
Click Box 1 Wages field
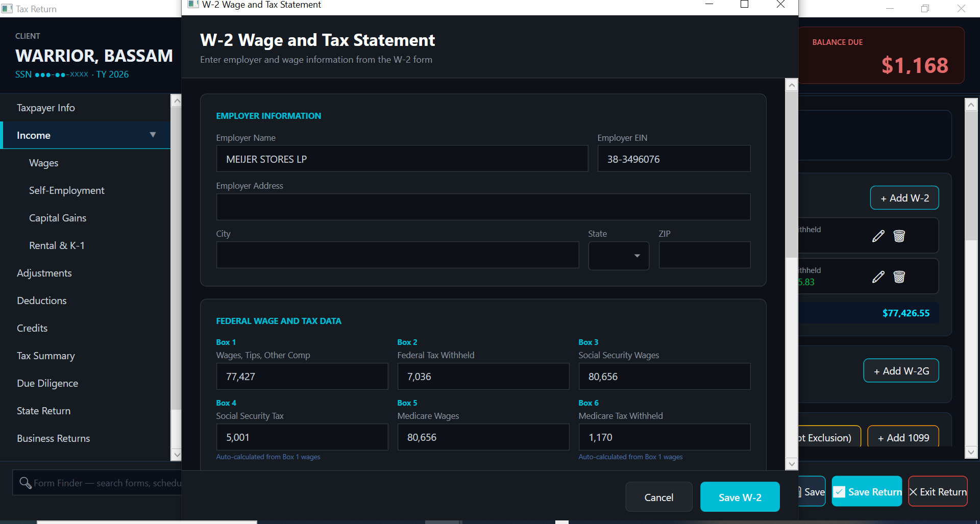[x=302, y=377]
